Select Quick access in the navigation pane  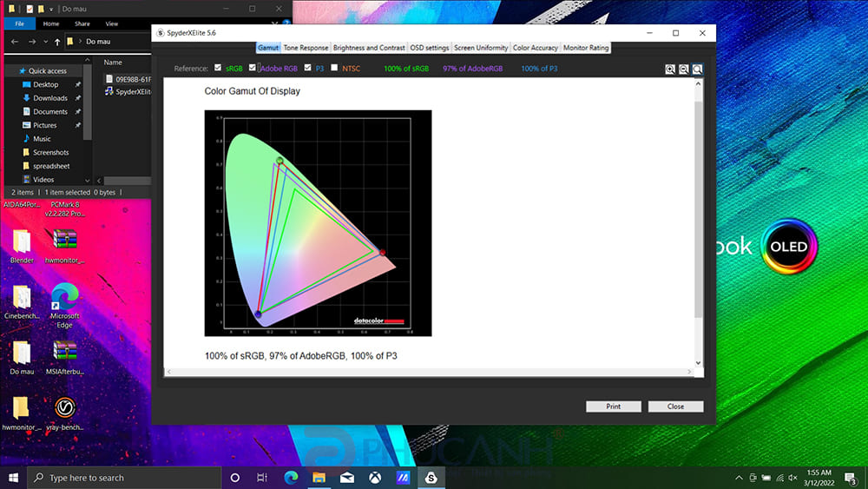click(x=43, y=71)
